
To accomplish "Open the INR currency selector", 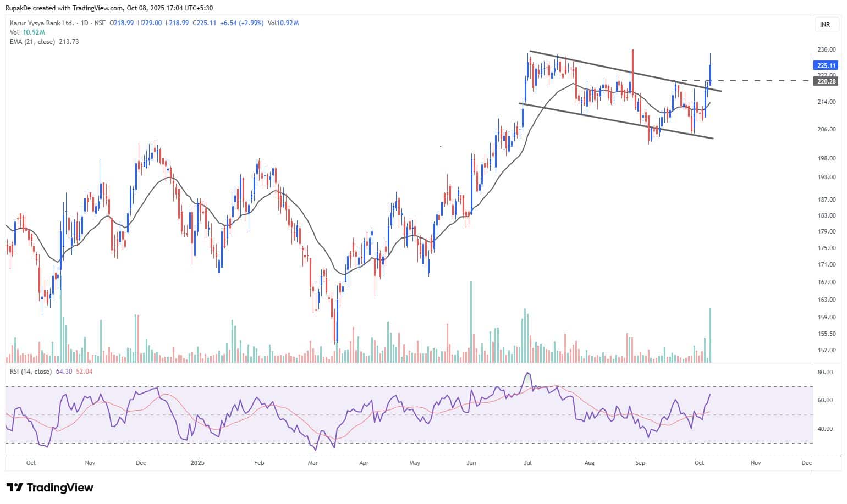I will point(825,25).
